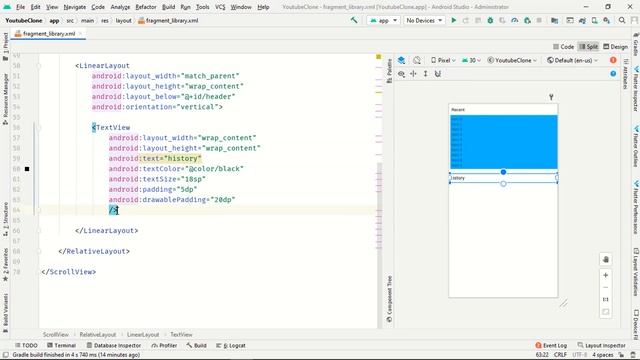Open the Build menu
This screenshot has width=640, height=360.
point(168,7)
